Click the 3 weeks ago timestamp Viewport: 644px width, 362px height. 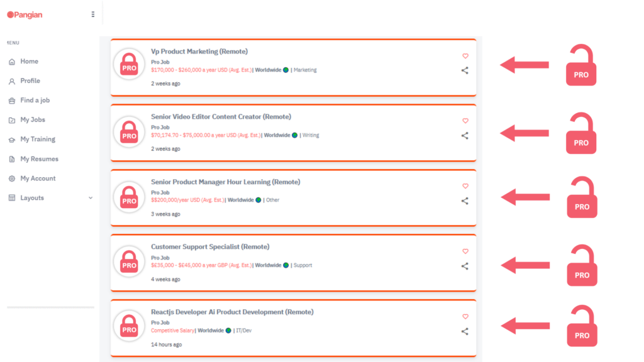(x=165, y=214)
